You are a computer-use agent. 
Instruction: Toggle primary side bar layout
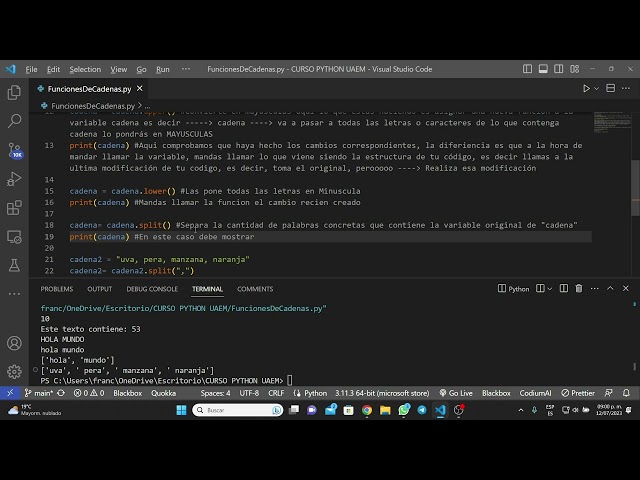point(527,69)
